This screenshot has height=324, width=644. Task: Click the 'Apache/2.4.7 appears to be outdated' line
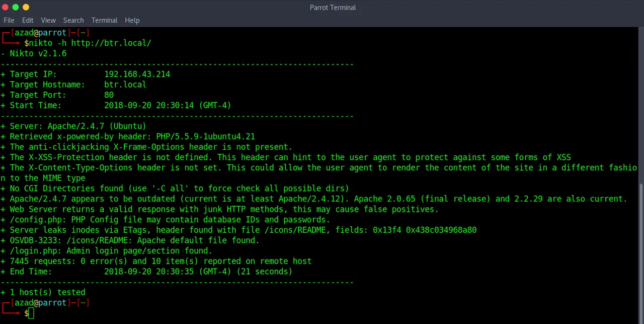click(314, 199)
